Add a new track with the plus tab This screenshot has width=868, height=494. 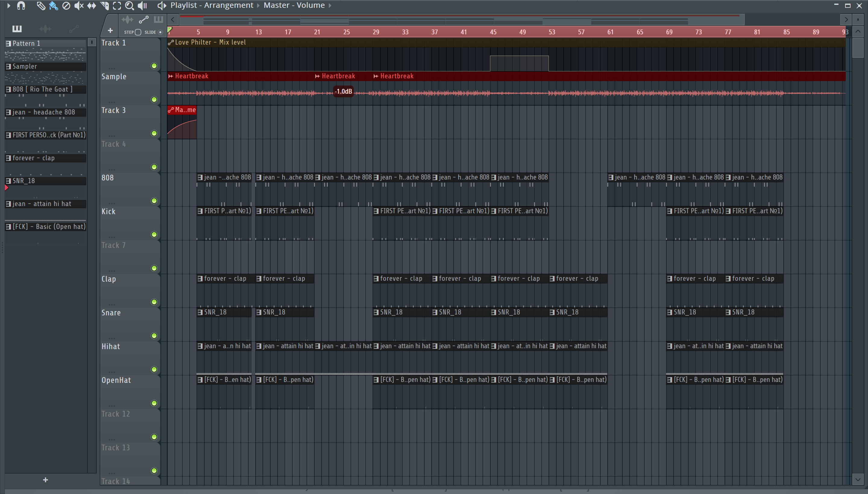click(110, 30)
